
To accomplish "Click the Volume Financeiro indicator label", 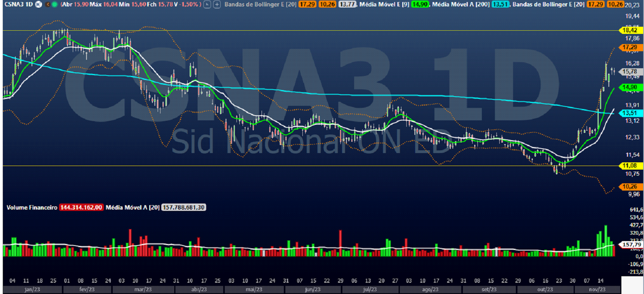I will pos(32,207).
